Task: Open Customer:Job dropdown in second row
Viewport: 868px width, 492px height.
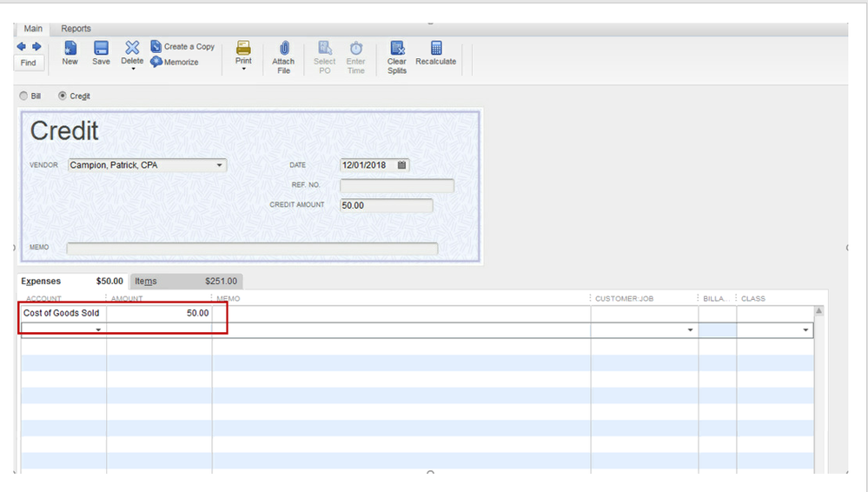Action: click(690, 329)
